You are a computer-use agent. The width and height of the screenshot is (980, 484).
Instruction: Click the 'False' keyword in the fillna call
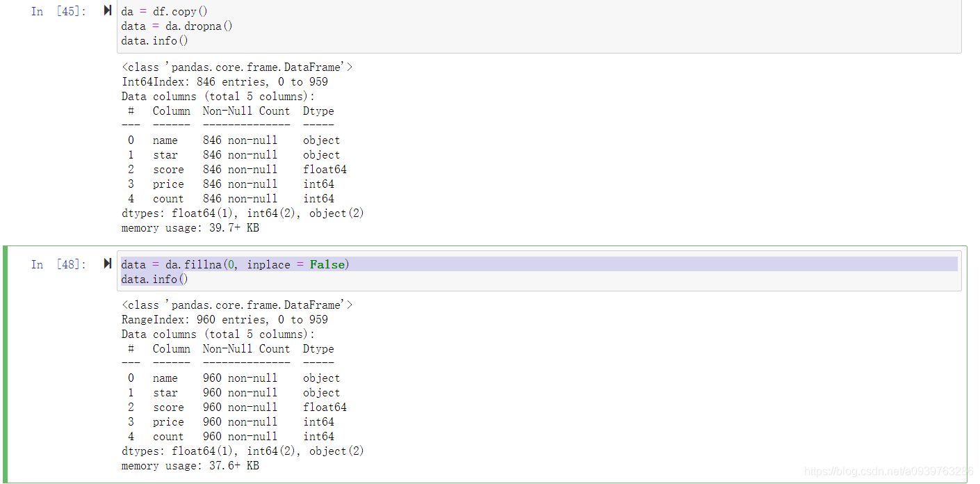pyautogui.click(x=327, y=264)
